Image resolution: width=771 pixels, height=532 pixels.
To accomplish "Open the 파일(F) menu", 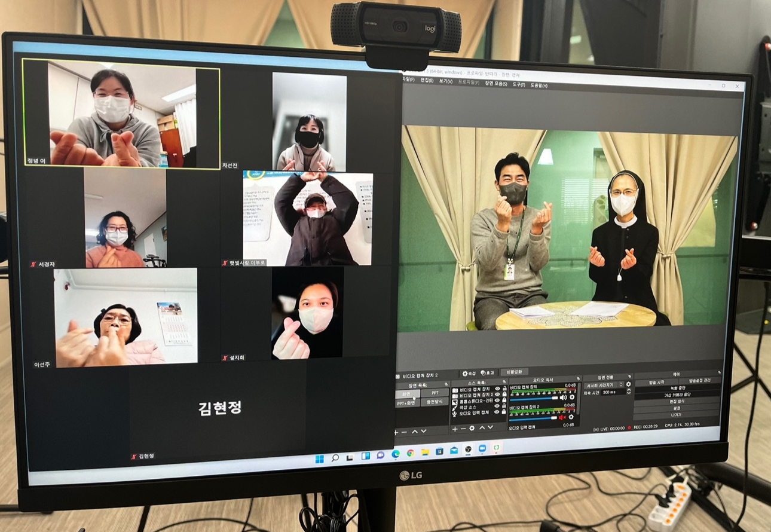I will click(x=408, y=78).
